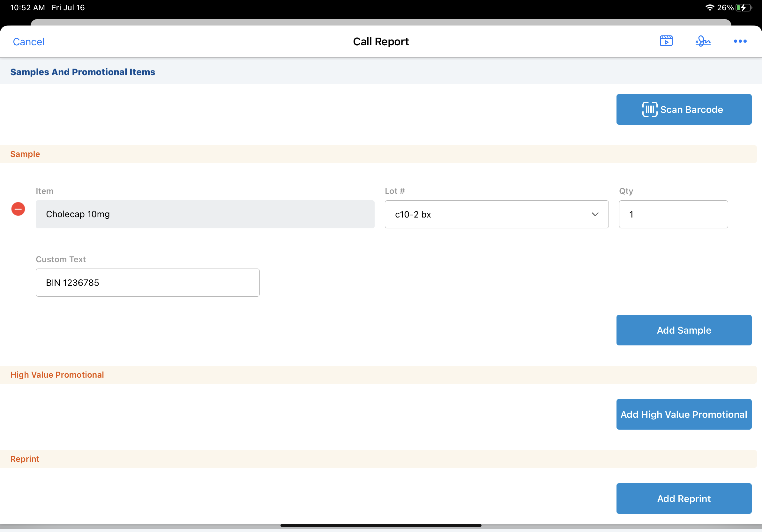Tap the signature capture icon
Viewport: 762px width, 532px height.
click(x=703, y=41)
